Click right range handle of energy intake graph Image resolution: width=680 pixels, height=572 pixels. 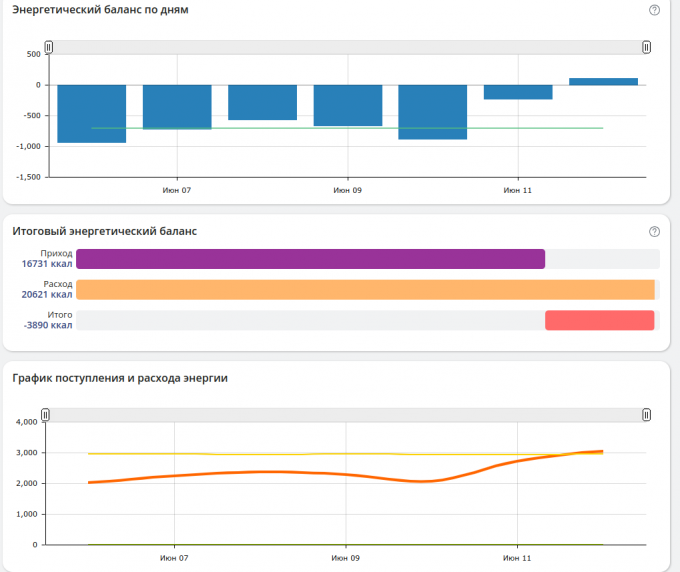click(646, 414)
